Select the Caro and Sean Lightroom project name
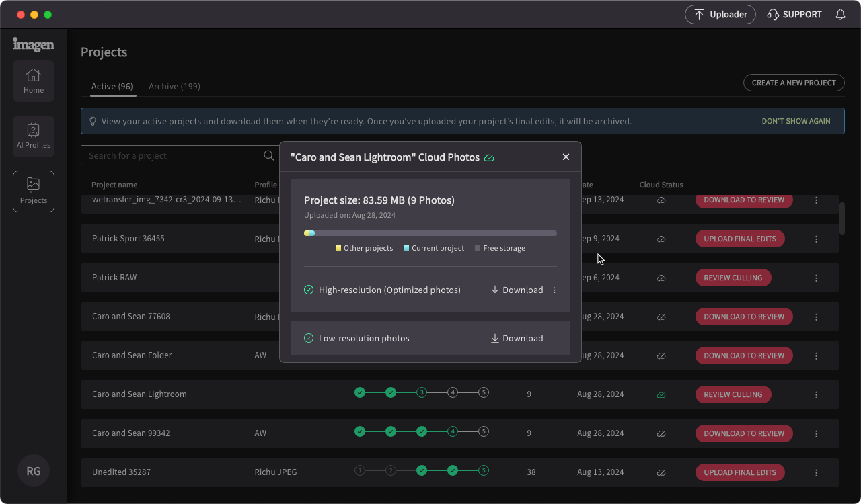 pyautogui.click(x=139, y=394)
